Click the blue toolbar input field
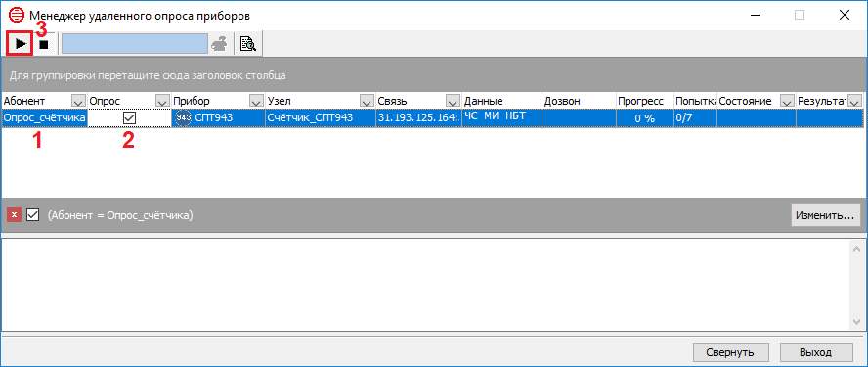 point(135,44)
